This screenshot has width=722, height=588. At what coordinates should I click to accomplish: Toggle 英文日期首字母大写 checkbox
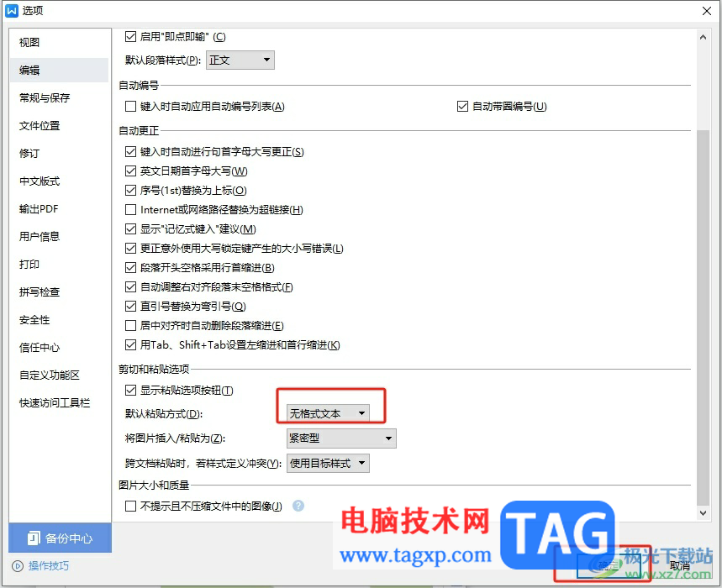click(x=131, y=171)
